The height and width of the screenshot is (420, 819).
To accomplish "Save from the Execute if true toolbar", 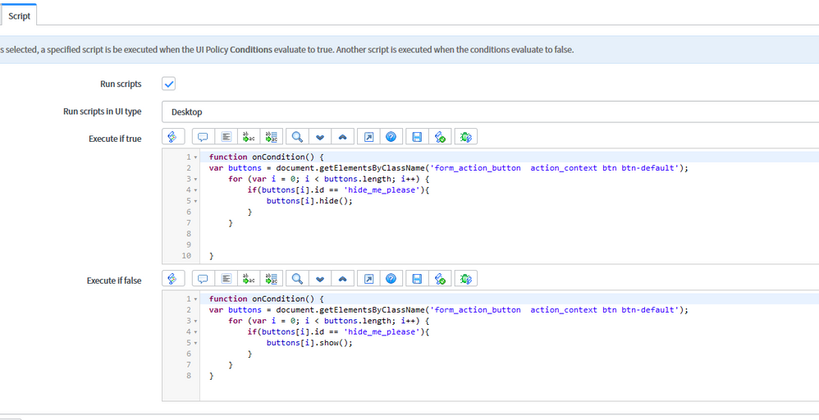I will pyautogui.click(x=417, y=137).
